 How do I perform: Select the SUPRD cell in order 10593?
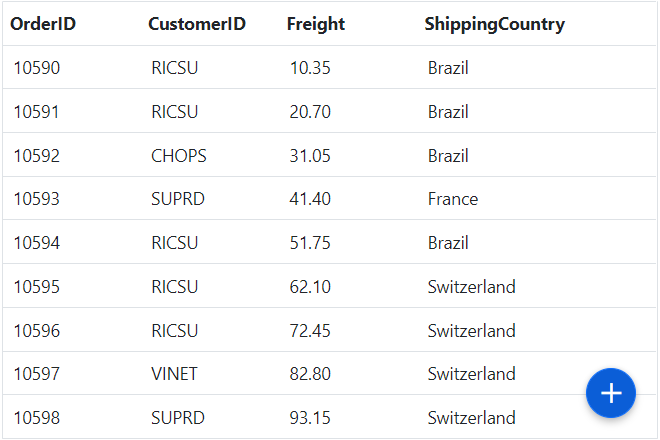point(178,199)
